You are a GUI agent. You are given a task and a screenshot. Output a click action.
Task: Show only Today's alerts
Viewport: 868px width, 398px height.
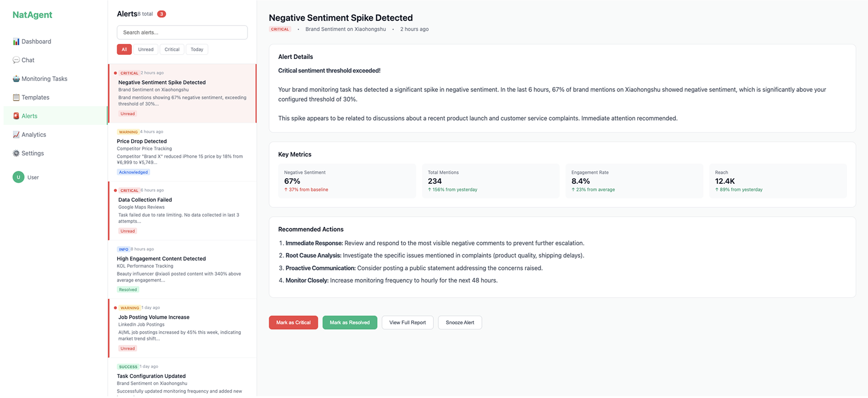coord(197,50)
